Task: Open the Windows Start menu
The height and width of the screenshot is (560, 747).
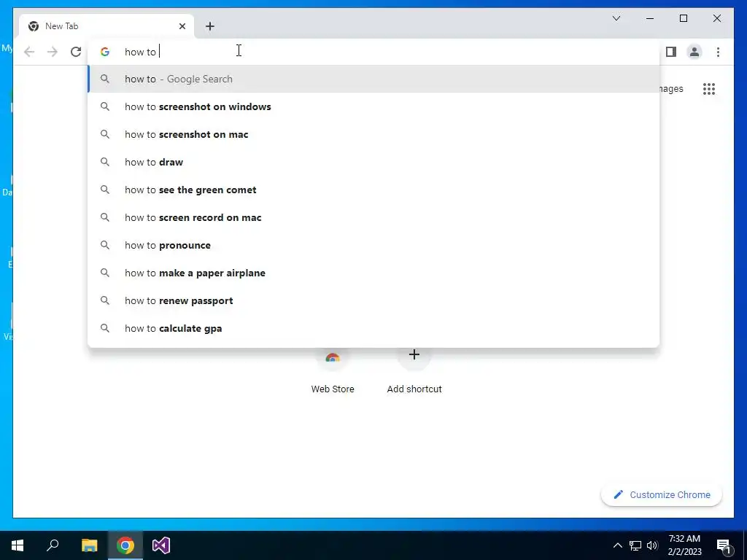Action: pos(18,545)
